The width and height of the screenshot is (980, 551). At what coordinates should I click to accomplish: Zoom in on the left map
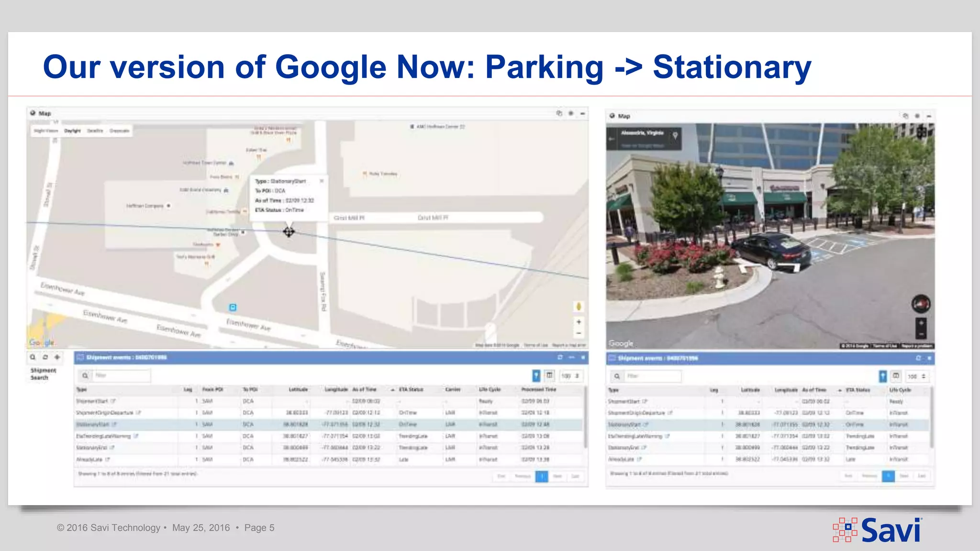click(x=579, y=322)
